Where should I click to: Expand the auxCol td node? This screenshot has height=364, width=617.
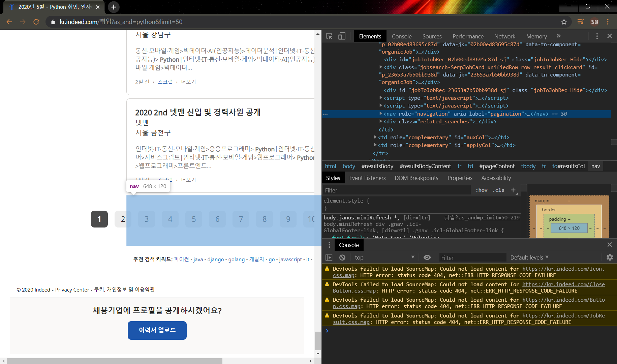(375, 137)
